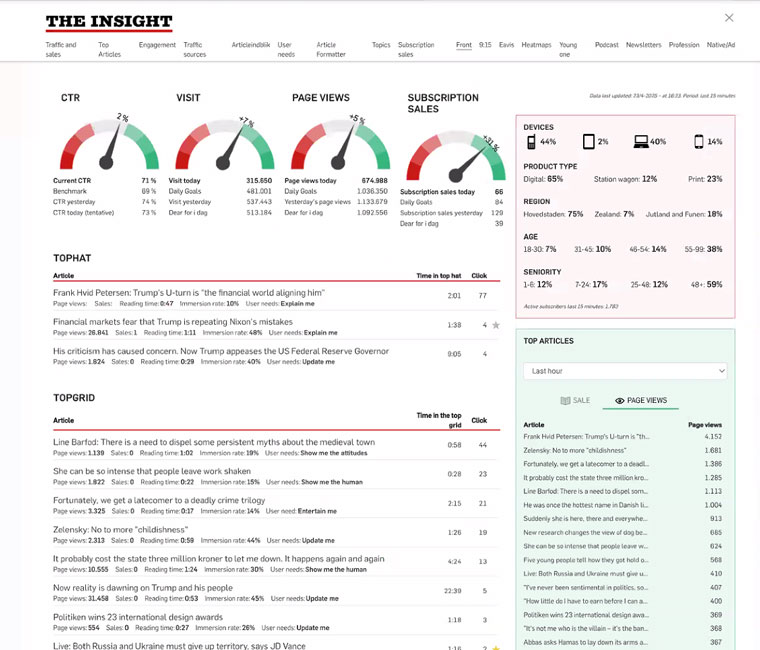760x650 pixels.
Task: Select the Topics menu item
Action: (381, 45)
